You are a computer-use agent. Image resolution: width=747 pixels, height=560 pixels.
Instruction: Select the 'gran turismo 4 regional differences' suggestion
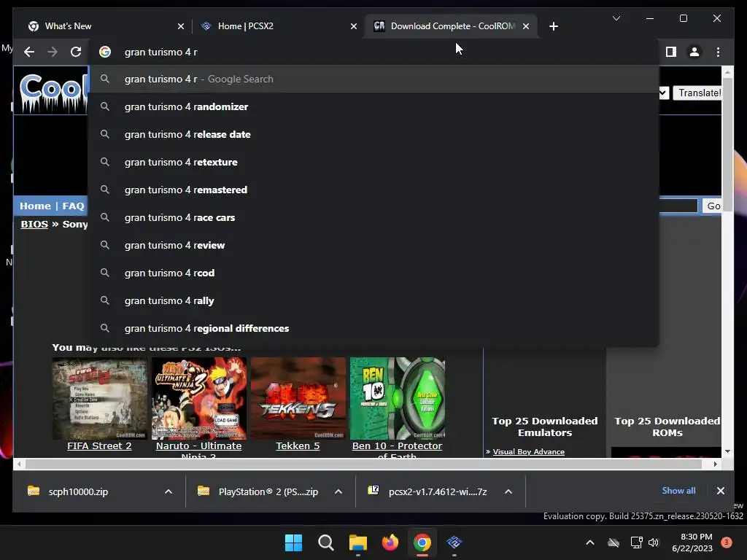[x=374, y=328]
